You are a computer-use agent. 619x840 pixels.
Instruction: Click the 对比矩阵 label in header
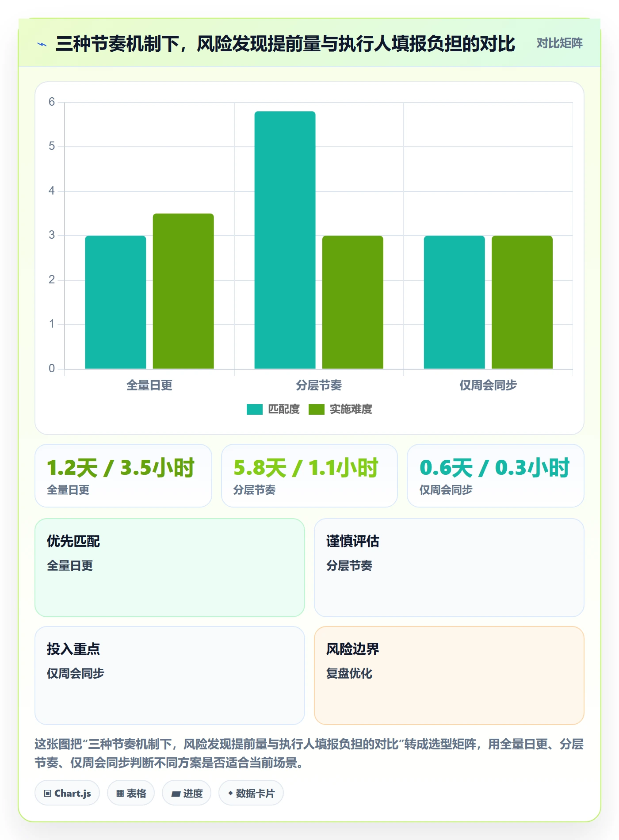pos(559,43)
